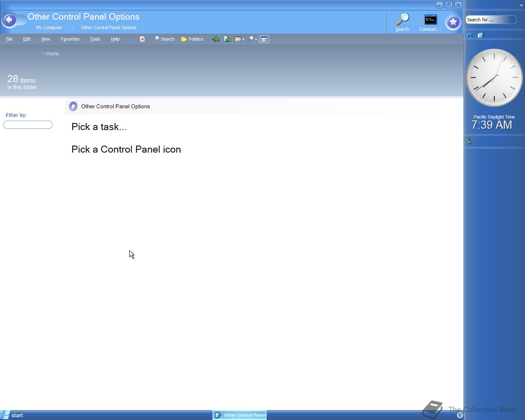The image size is (525, 420).
Task: Launch Internet Explorer from the sidebar
Action: (x=469, y=35)
